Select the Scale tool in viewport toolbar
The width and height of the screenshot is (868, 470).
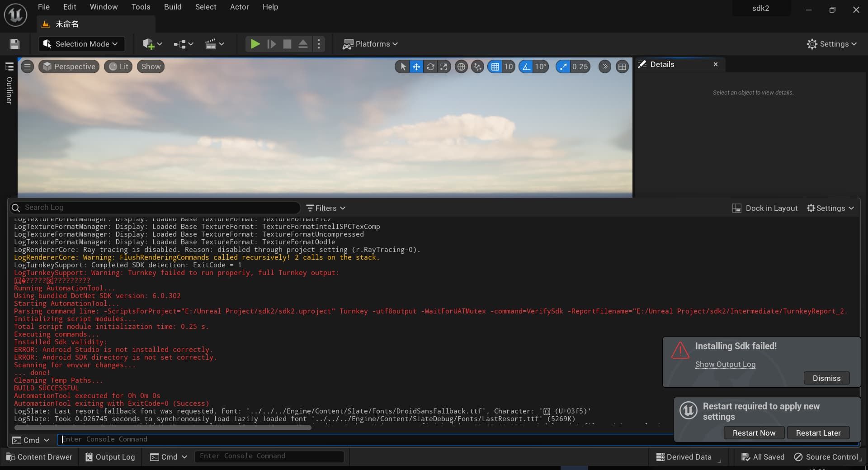tap(443, 66)
